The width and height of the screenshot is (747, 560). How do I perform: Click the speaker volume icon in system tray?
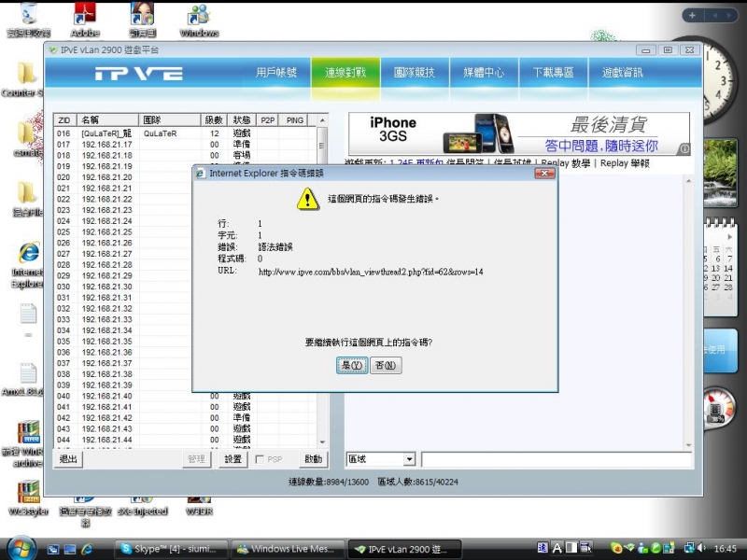coord(699,549)
